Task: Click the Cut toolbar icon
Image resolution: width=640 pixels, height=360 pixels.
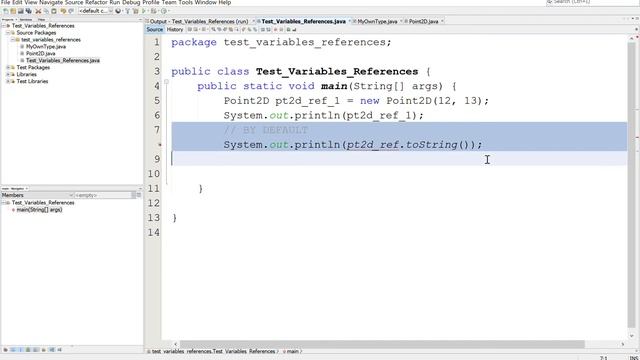Action: click(38, 11)
